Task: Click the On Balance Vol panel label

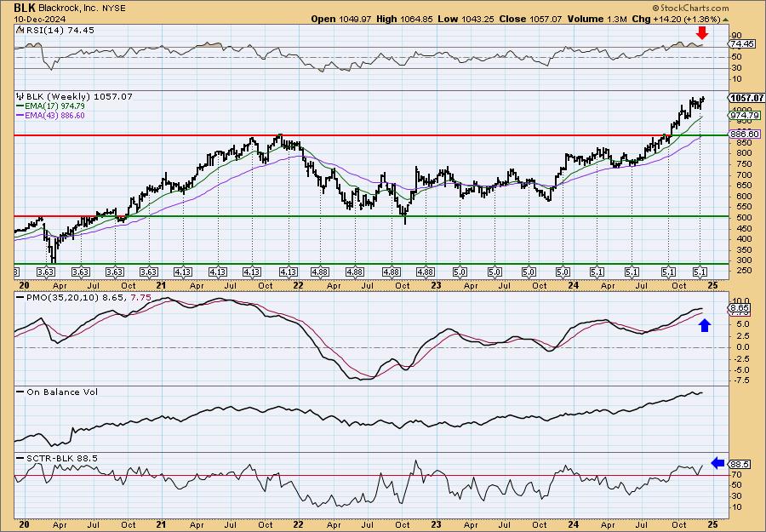Action: click(62, 392)
